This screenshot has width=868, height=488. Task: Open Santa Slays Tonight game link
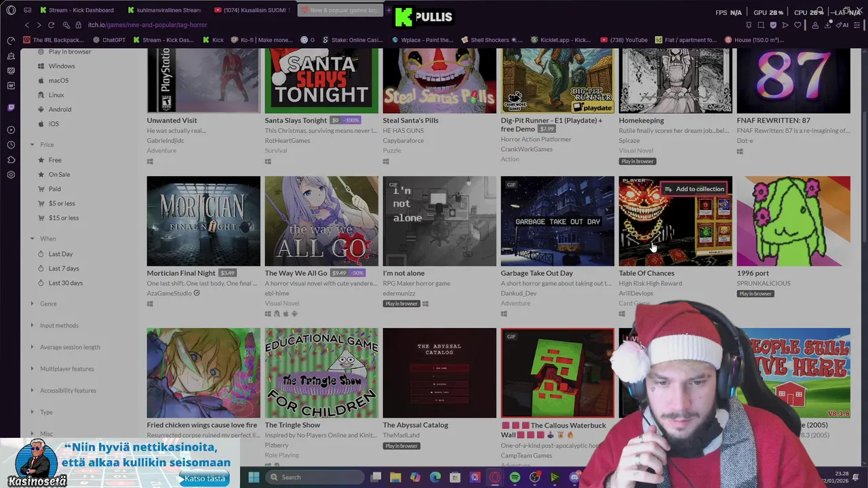point(296,121)
